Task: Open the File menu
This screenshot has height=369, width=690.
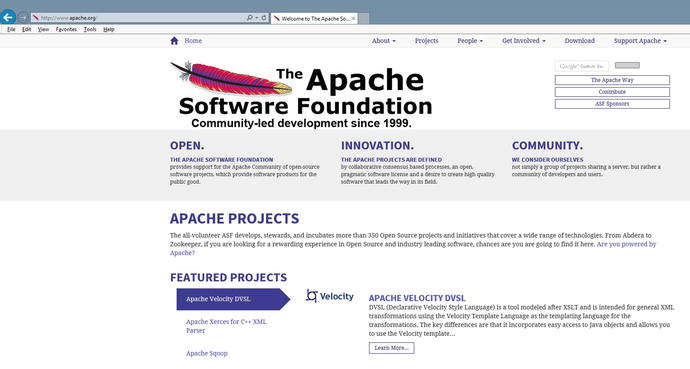Action: tap(11, 29)
